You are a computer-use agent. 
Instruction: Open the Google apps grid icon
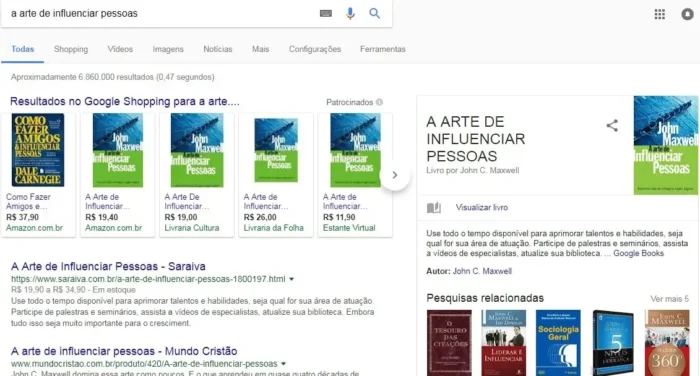coord(660,14)
